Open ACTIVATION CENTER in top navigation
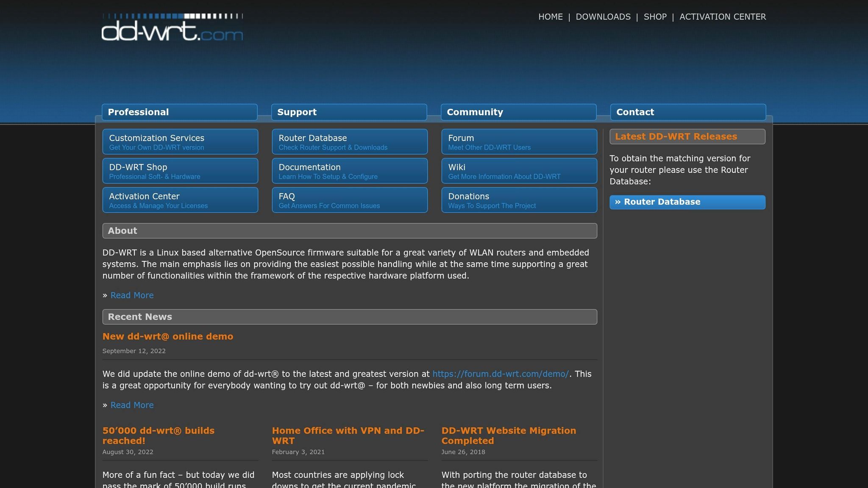The width and height of the screenshot is (868, 488). 723,17
